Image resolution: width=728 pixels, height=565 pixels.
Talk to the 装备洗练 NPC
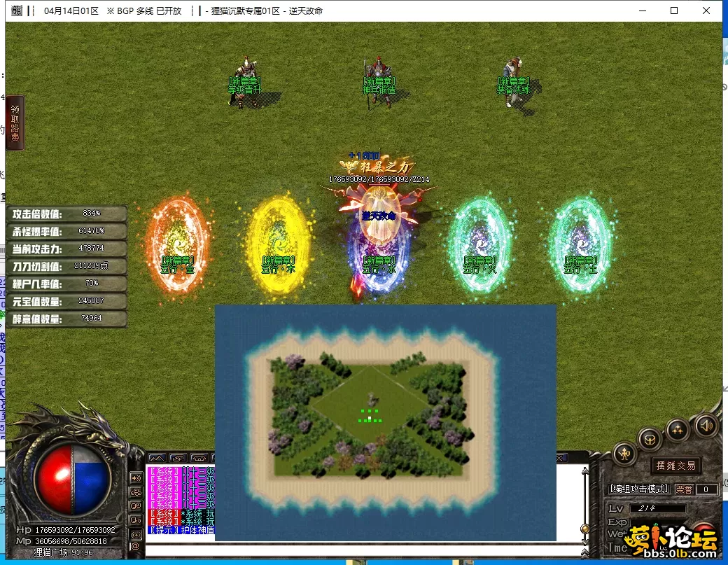click(514, 83)
